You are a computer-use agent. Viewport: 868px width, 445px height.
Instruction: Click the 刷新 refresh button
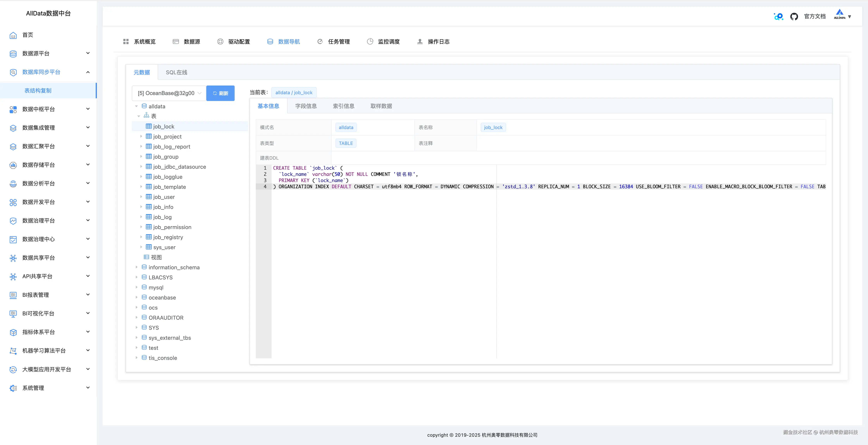[220, 93]
